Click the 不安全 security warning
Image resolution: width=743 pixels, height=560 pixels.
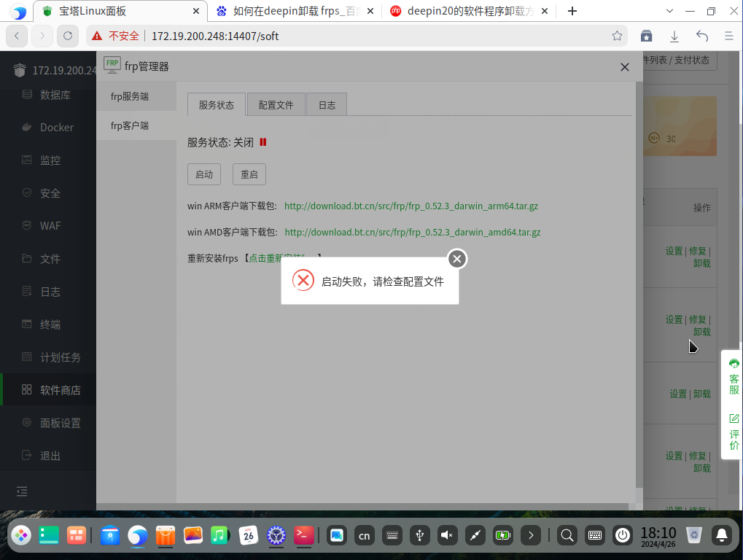coord(116,36)
